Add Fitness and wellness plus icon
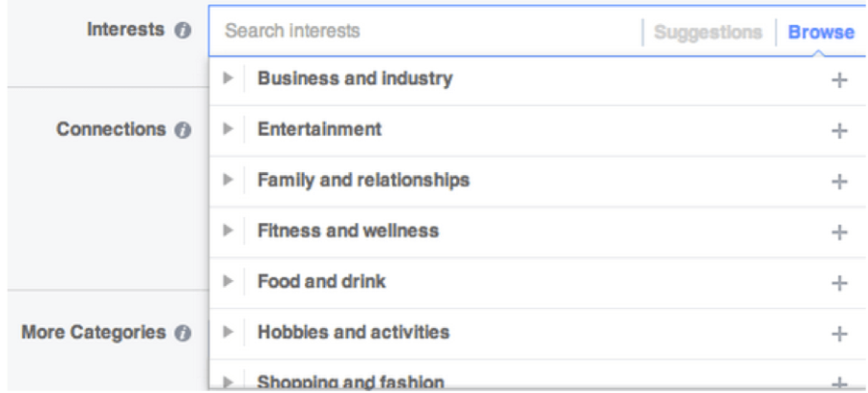Screen dimensions: 868x393 coord(839,233)
